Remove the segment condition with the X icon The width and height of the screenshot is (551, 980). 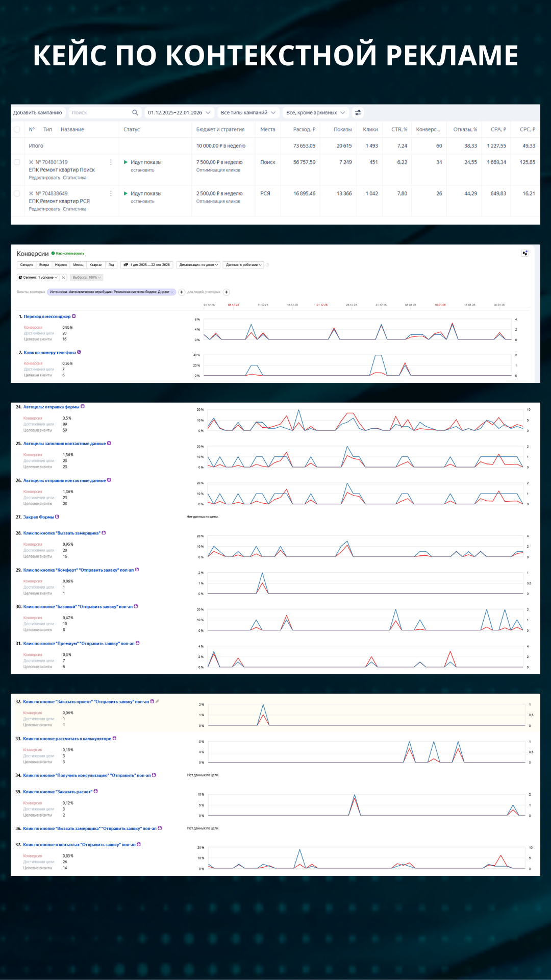63,278
